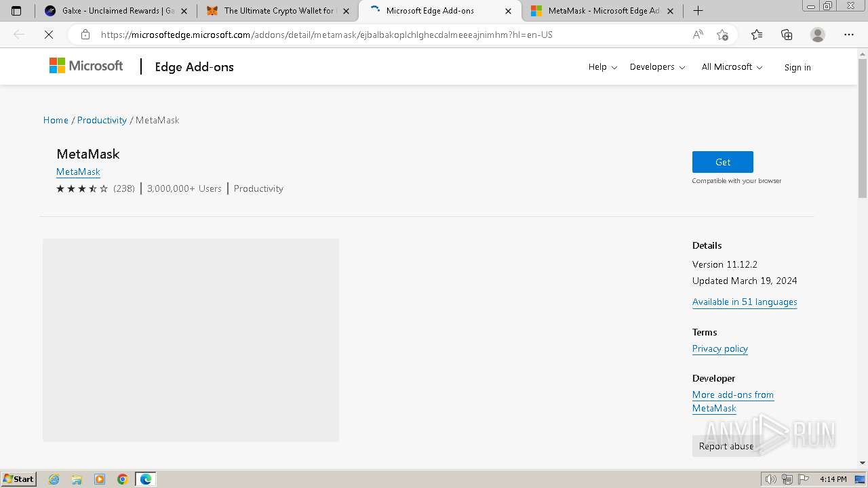Viewport: 868px width, 488px height.
Task: Expand the All Microsoft dropdown
Action: (x=732, y=67)
